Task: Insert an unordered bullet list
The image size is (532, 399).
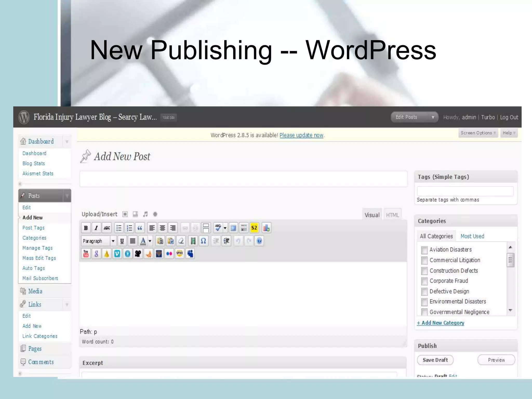Action: coord(119,228)
